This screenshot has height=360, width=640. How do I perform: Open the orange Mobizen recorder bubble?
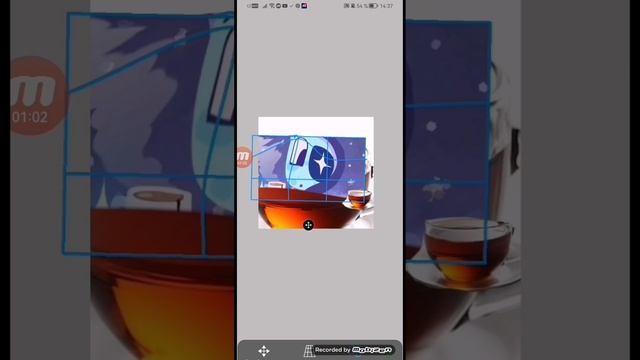(243, 157)
